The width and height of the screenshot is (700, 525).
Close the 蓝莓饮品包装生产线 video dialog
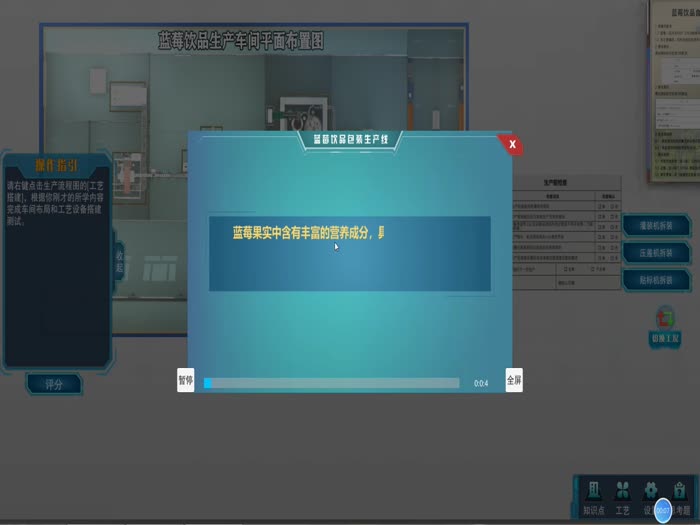(x=512, y=145)
